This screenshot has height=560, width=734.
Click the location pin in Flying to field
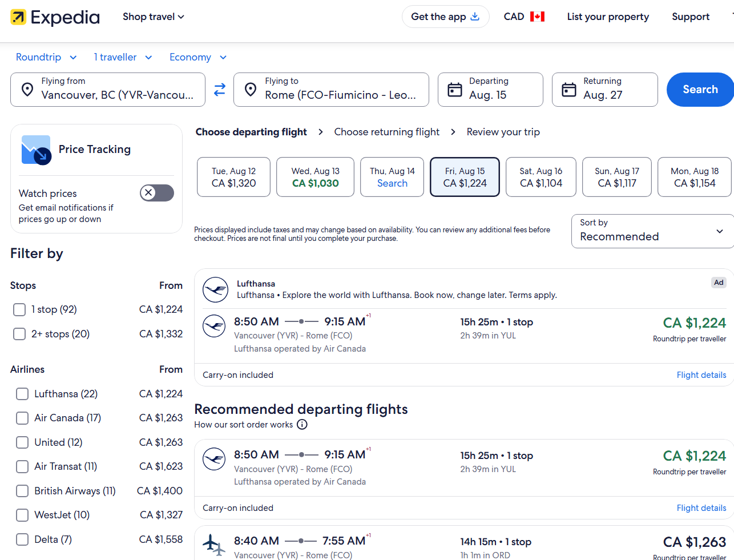tap(250, 90)
